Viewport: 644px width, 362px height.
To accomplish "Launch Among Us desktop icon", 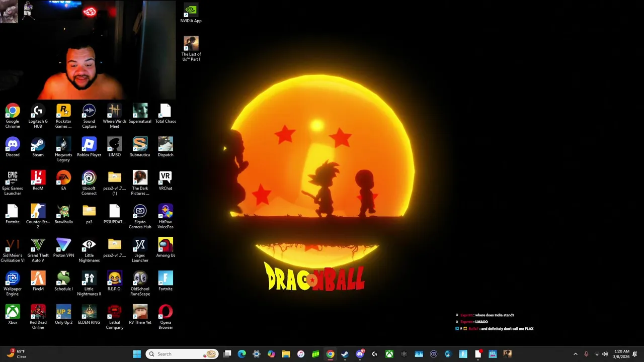I will click(x=166, y=248).
